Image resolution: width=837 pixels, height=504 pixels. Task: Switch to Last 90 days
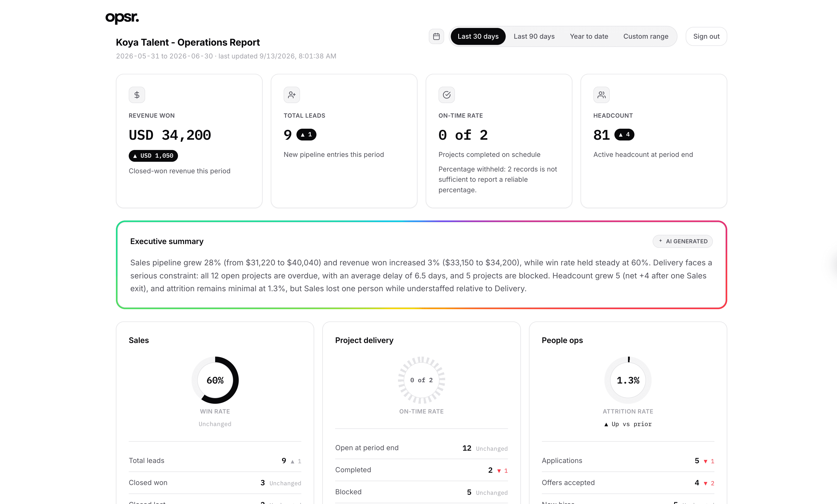click(x=534, y=36)
